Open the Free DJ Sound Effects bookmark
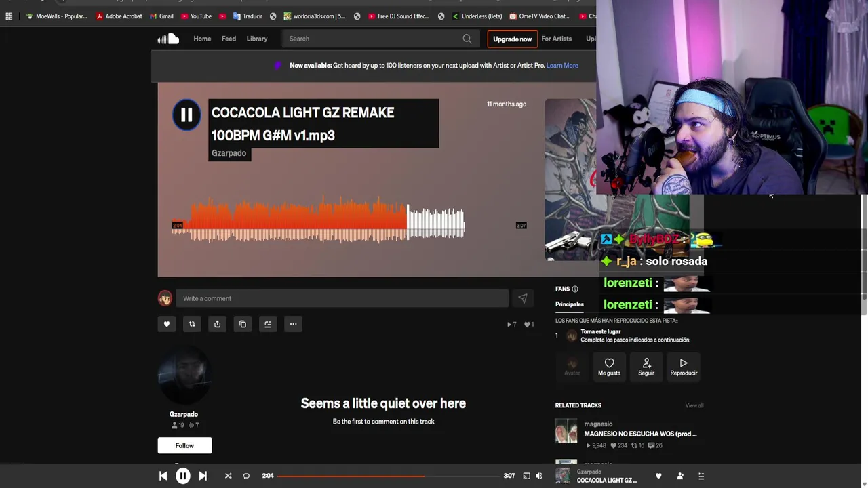Screen dimensions: 868x488 398,16
